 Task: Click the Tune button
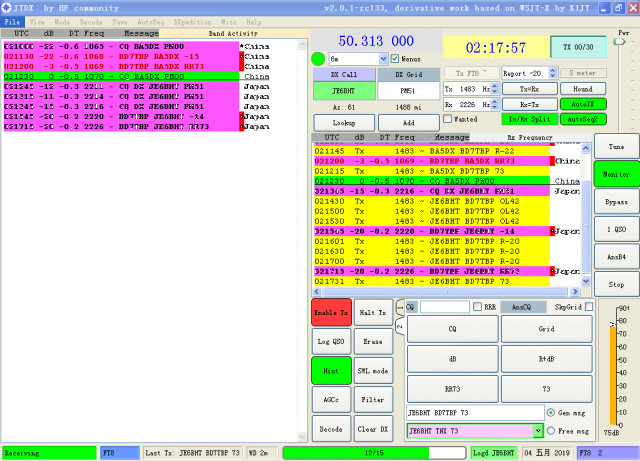(616, 146)
